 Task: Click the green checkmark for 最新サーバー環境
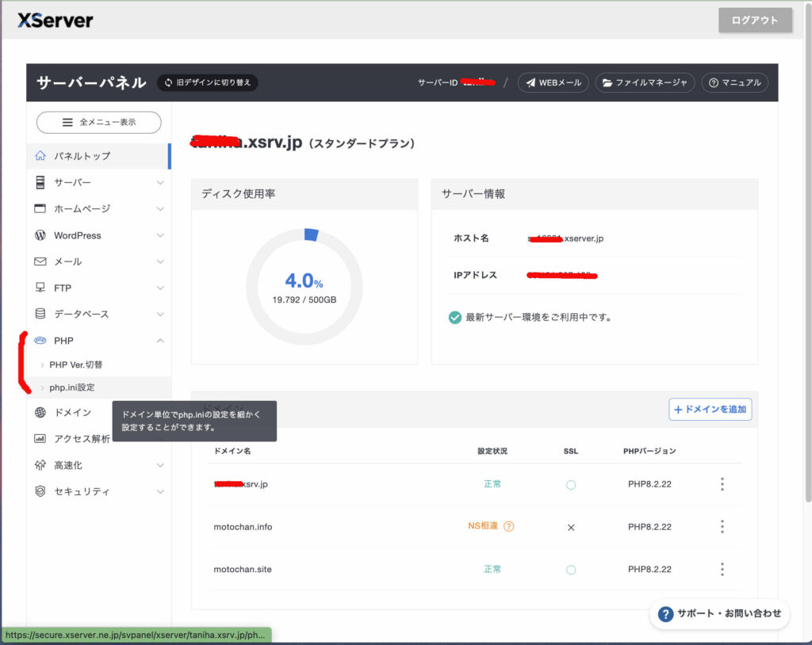click(454, 317)
